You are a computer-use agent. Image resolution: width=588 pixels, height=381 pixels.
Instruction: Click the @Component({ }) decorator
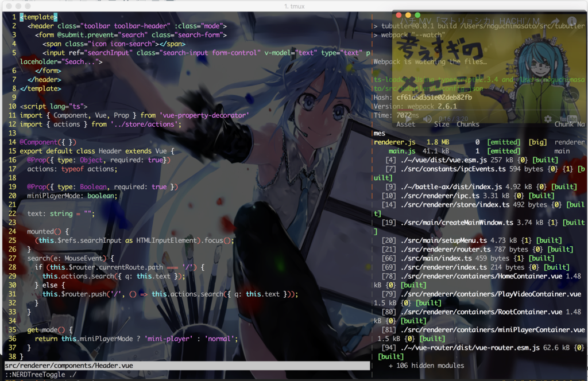(48, 142)
